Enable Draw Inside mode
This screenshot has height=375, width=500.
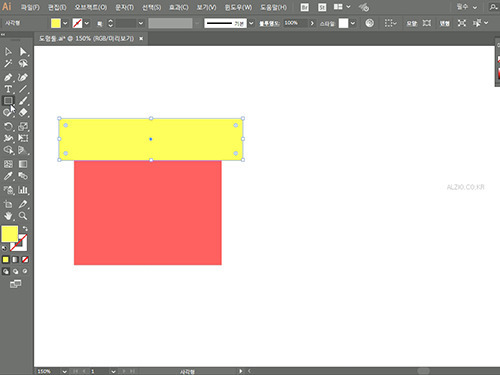click(x=25, y=271)
